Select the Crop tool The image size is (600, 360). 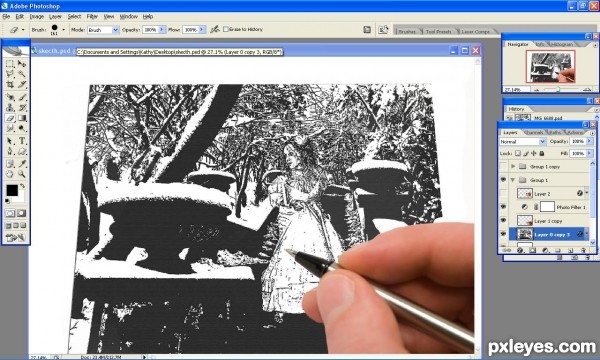point(10,84)
